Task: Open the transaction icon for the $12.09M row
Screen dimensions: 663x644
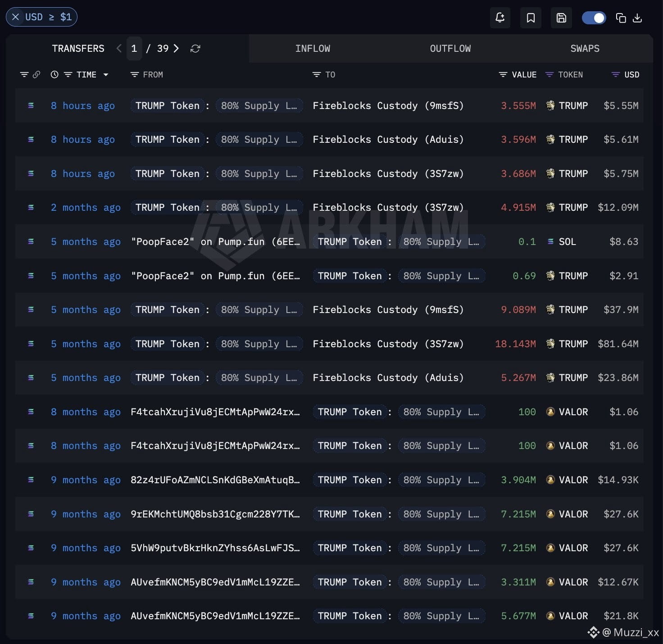Action: 31,208
